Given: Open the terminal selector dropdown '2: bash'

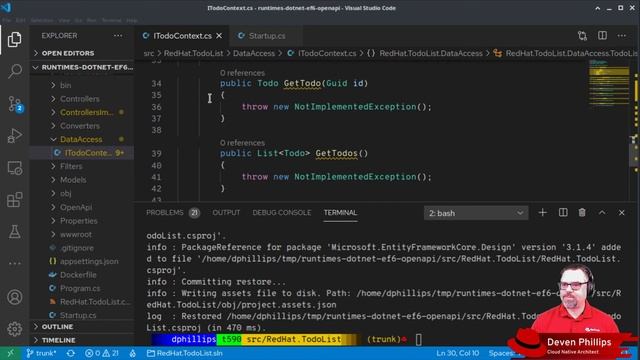Looking at the screenshot, I should click(x=476, y=213).
